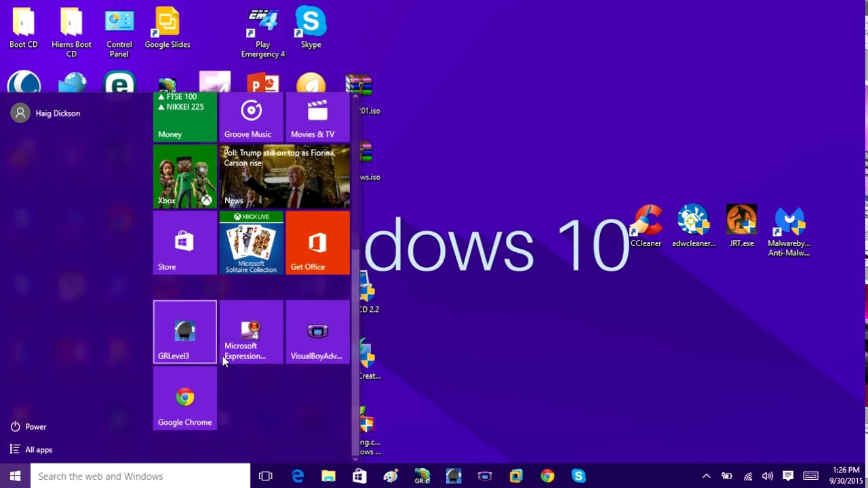
Task: Open Microsoft Expression tile
Action: (251, 332)
